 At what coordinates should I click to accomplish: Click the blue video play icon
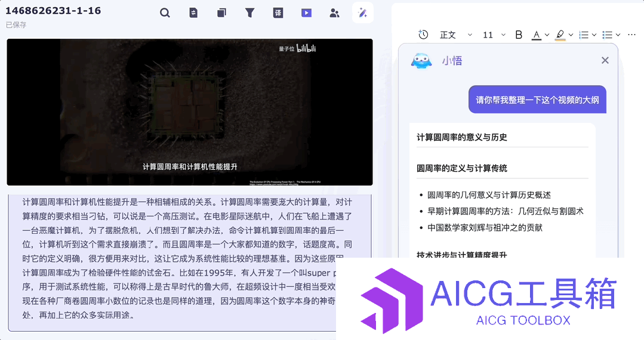click(306, 13)
